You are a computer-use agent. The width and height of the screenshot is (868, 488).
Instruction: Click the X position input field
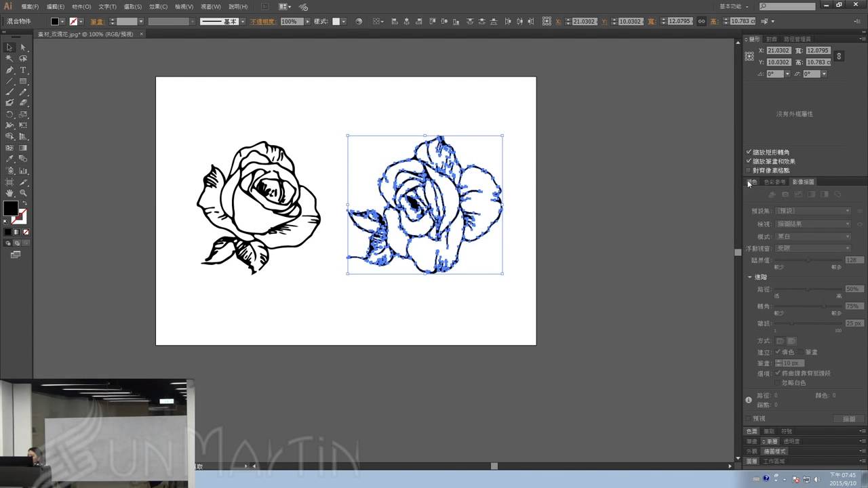779,51
